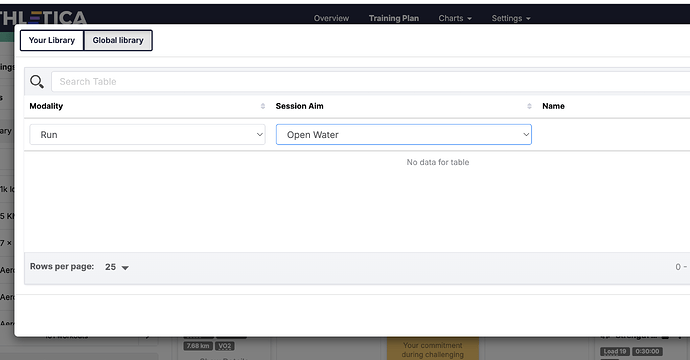Viewport: 690px width, 360px height.
Task: Expand the Settings menu
Action: (x=511, y=18)
